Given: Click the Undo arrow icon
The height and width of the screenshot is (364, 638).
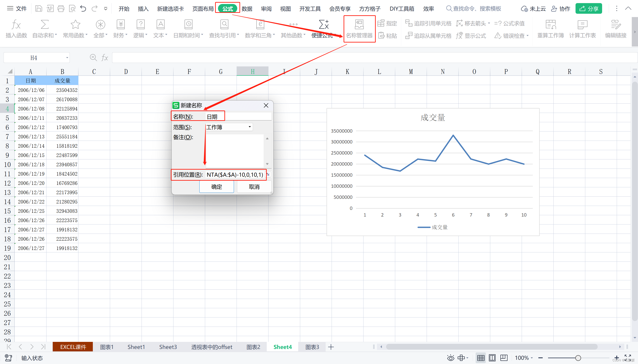Looking at the screenshot, I should (83, 9).
